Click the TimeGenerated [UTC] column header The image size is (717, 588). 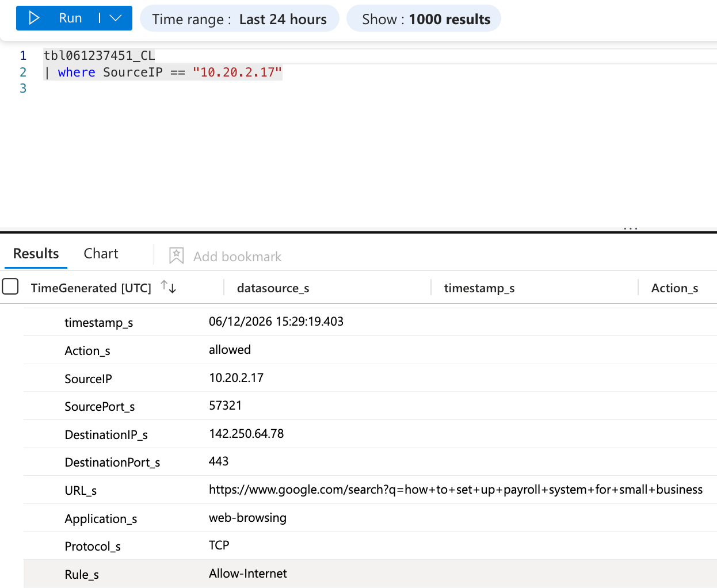[x=91, y=288]
